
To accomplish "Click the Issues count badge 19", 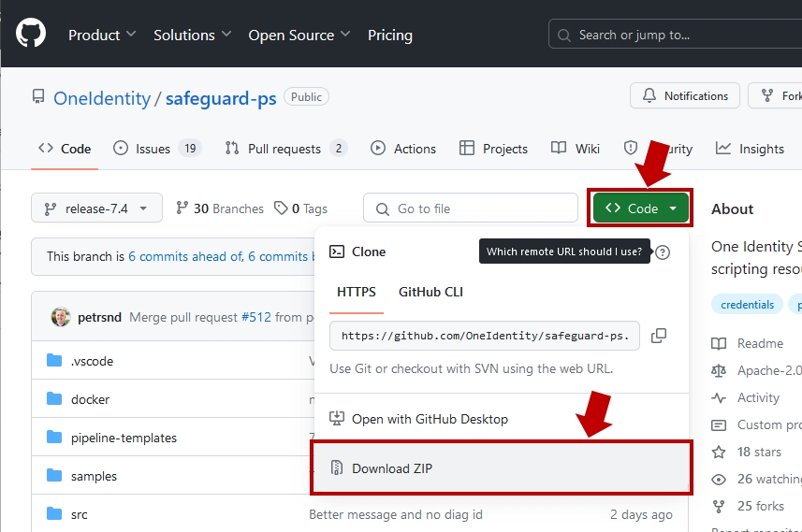I will (190, 149).
